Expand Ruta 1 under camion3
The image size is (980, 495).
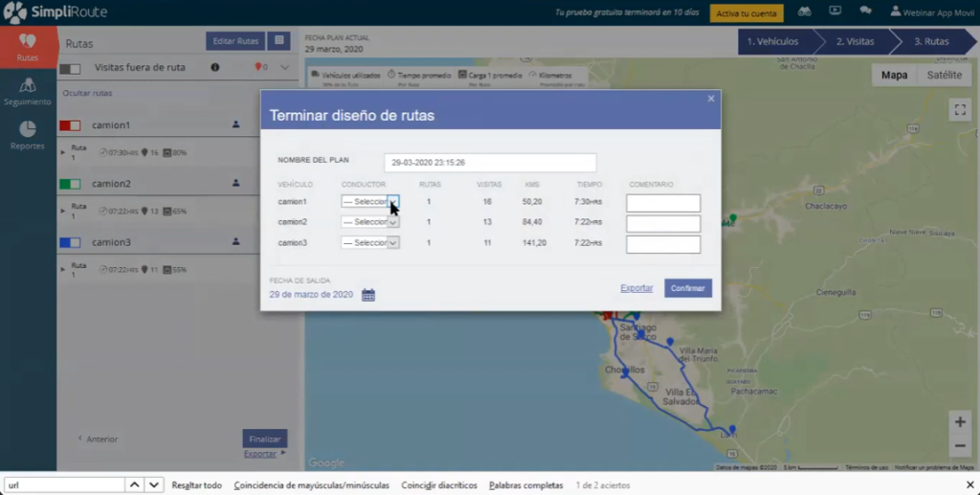click(62, 269)
